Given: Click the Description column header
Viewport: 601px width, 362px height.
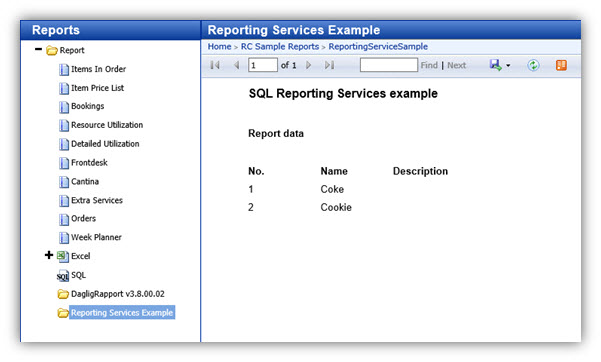Looking at the screenshot, I should click(x=420, y=171).
